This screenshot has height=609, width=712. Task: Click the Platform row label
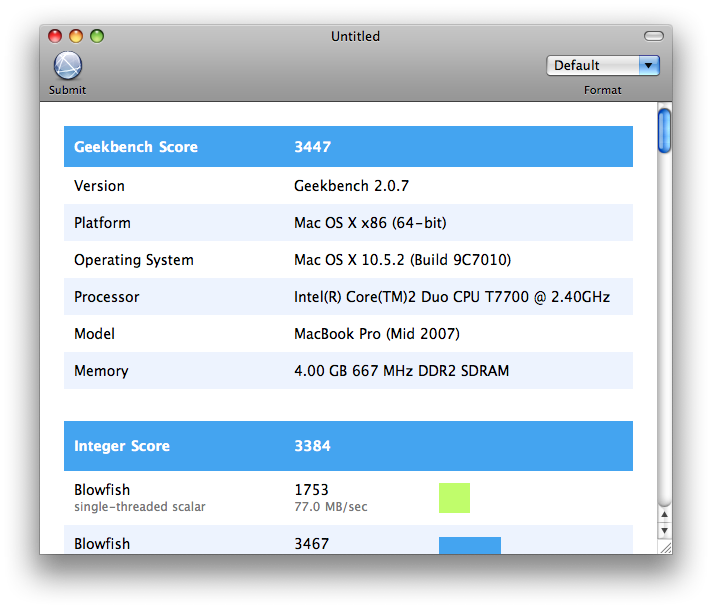pyautogui.click(x=102, y=223)
